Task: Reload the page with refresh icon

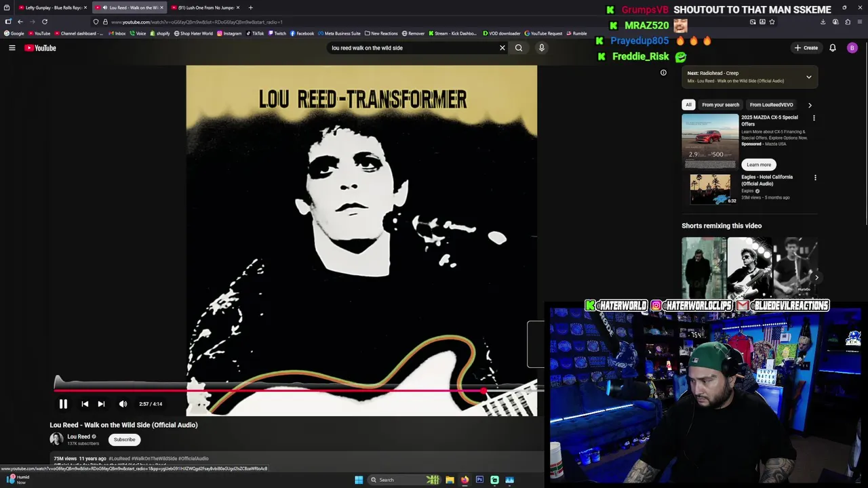Action: pos(45,22)
